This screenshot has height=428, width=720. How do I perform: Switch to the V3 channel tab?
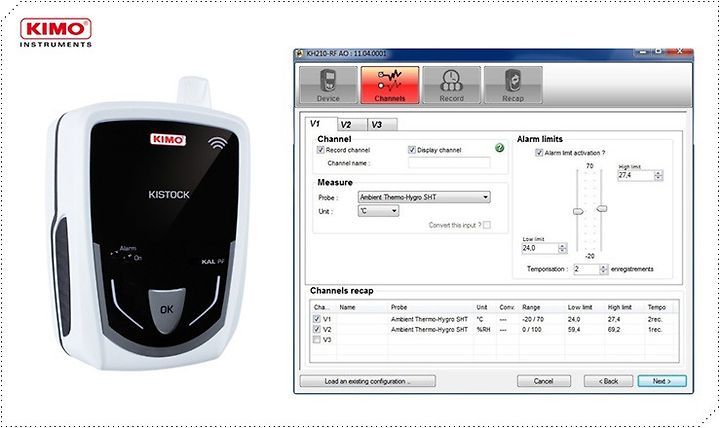click(x=382, y=124)
